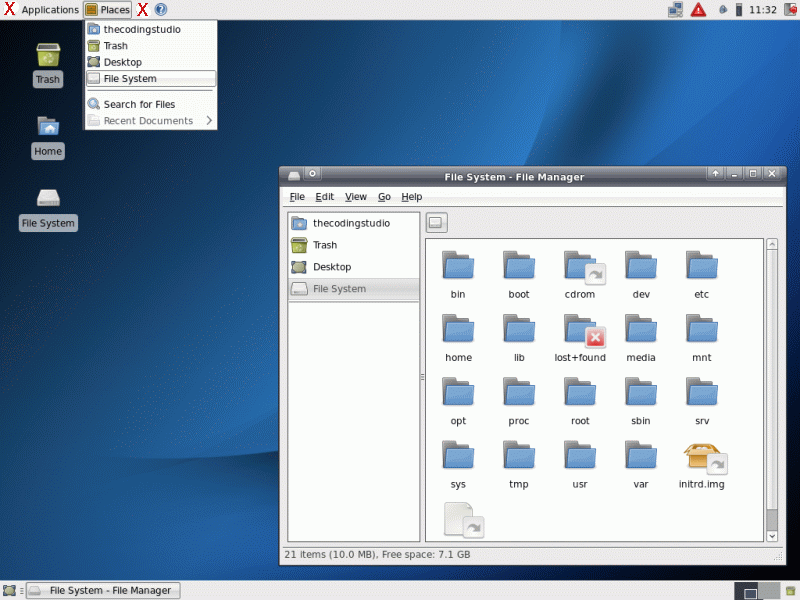Click the sidebar pane resize handle

coord(422,377)
